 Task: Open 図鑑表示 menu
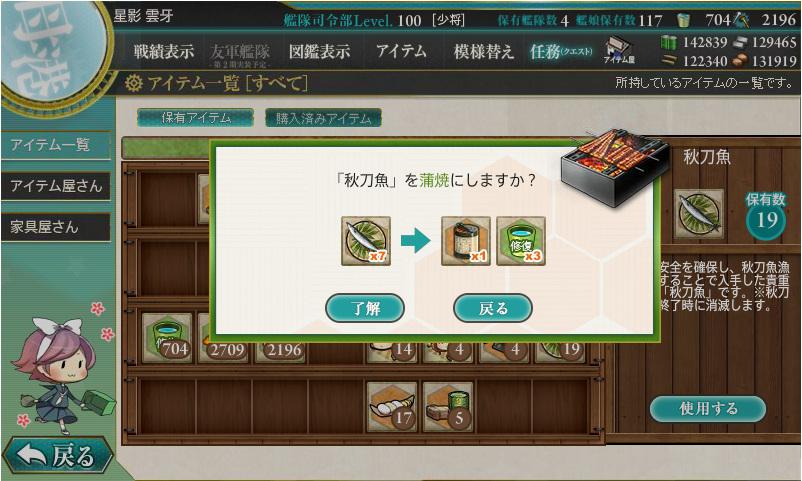point(320,51)
